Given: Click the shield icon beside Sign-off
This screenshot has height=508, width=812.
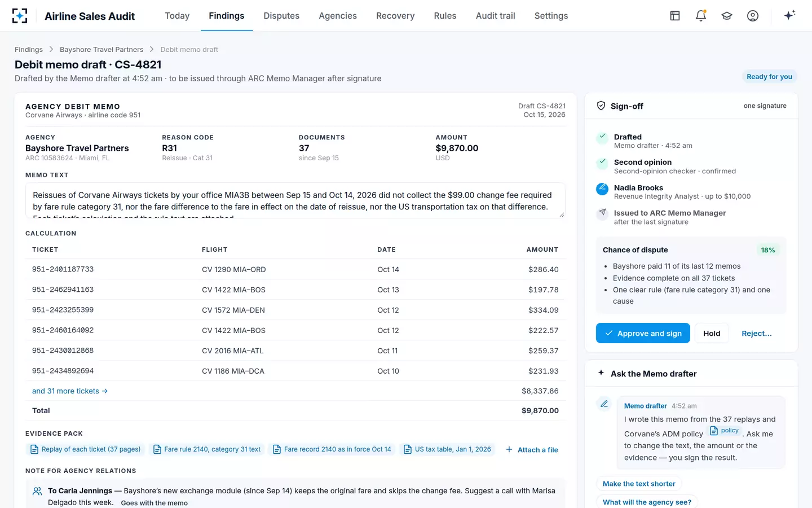Looking at the screenshot, I should point(601,106).
